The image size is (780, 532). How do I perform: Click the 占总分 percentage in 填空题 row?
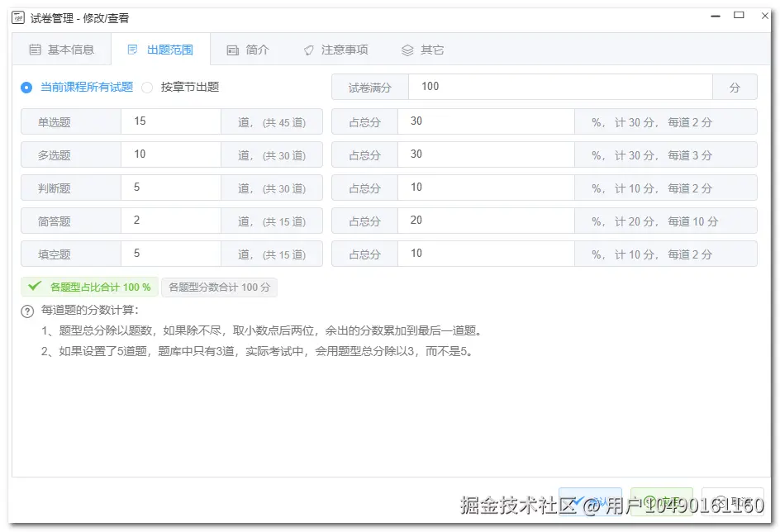(x=486, y=254)
